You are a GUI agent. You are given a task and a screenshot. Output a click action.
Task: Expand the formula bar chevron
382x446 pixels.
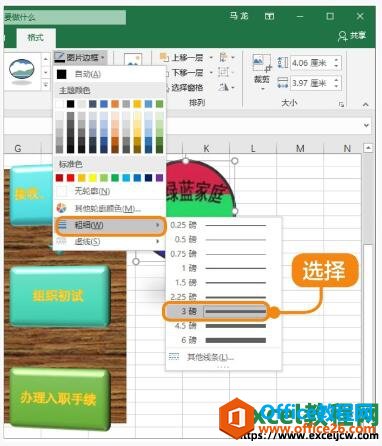click(366, 125)
